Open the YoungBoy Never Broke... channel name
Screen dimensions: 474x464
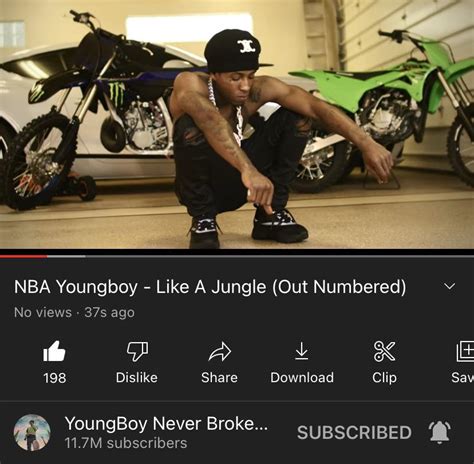[166, 424]
